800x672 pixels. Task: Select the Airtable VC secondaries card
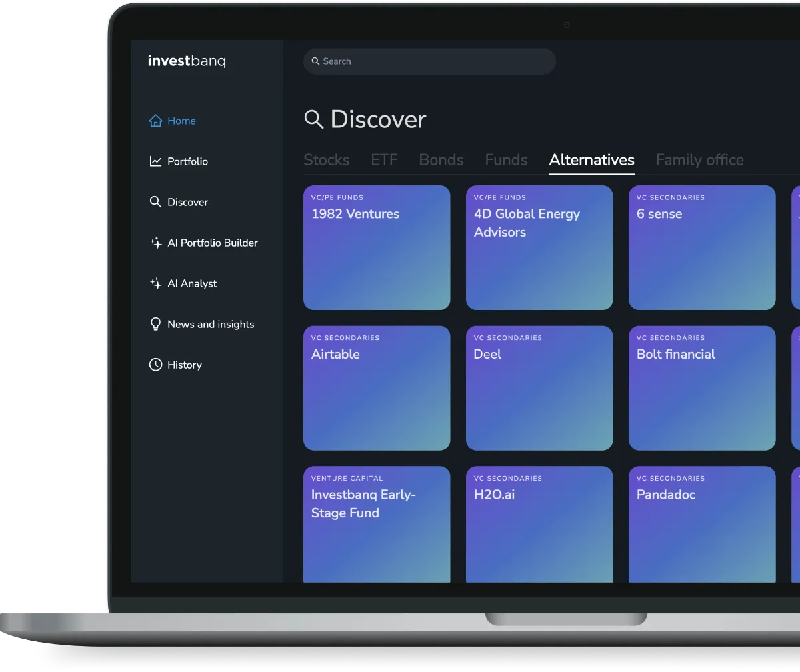(x=377, y=388)
